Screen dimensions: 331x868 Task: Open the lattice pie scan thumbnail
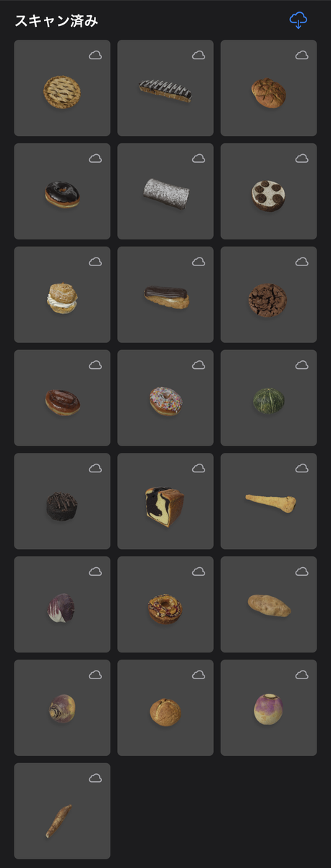tap(62, 88)
